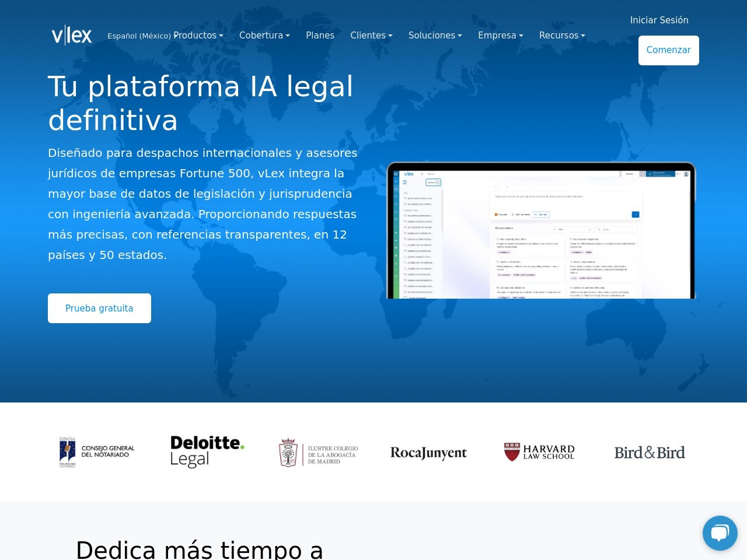
Task: Click the Ilustre Colegio de la Abogacía logo
Action: coord(318,452)
